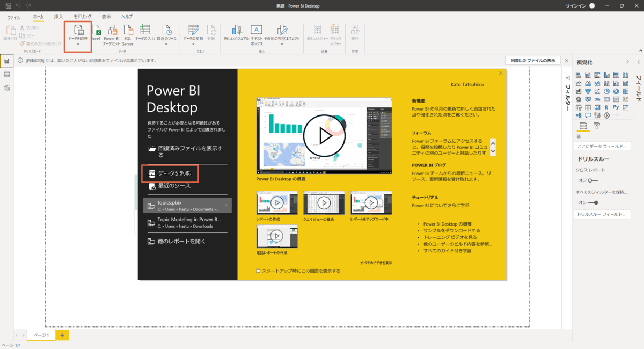Enable the クロスレポート toggle
The image size is (644, 349).
point(592,180)
